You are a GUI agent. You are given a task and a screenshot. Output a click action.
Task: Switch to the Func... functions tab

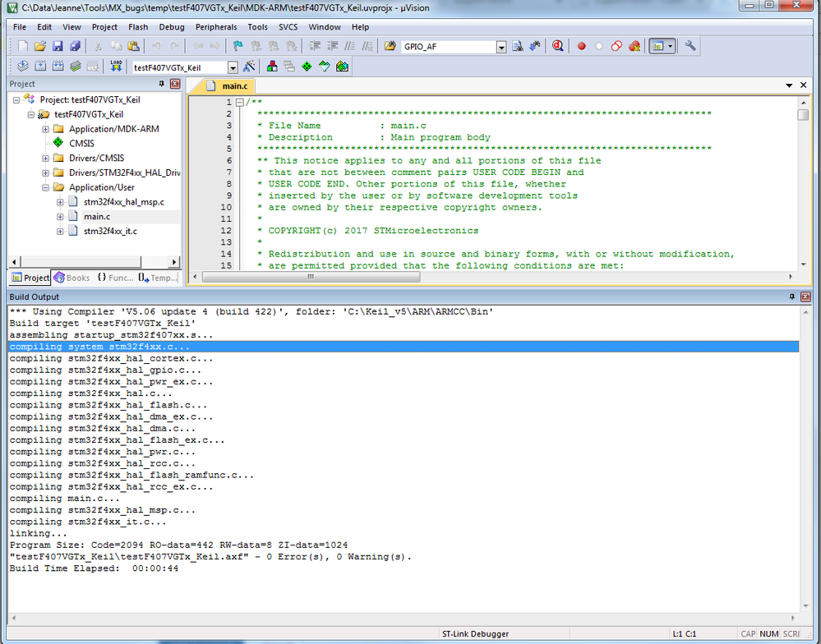coord(115,278)
